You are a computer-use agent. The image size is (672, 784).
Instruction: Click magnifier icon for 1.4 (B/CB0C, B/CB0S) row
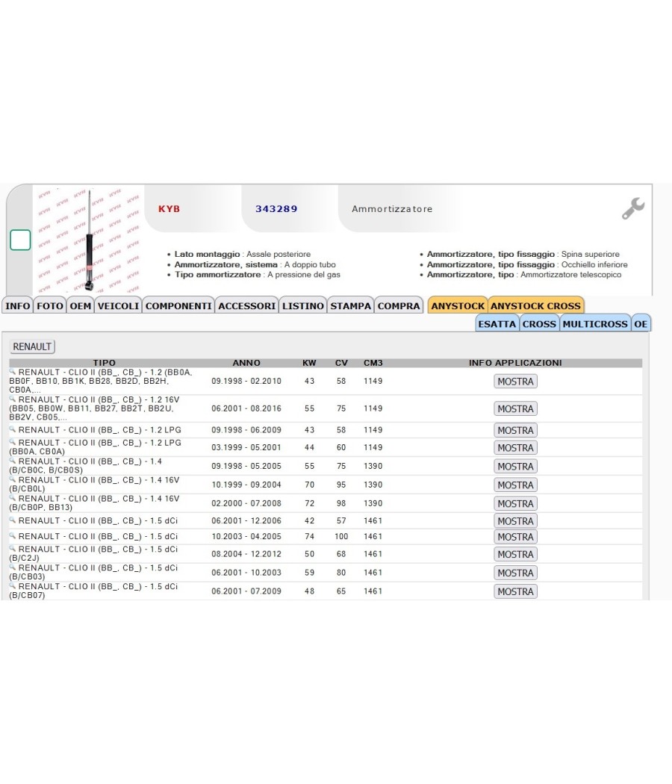click(x=13, y=461)
